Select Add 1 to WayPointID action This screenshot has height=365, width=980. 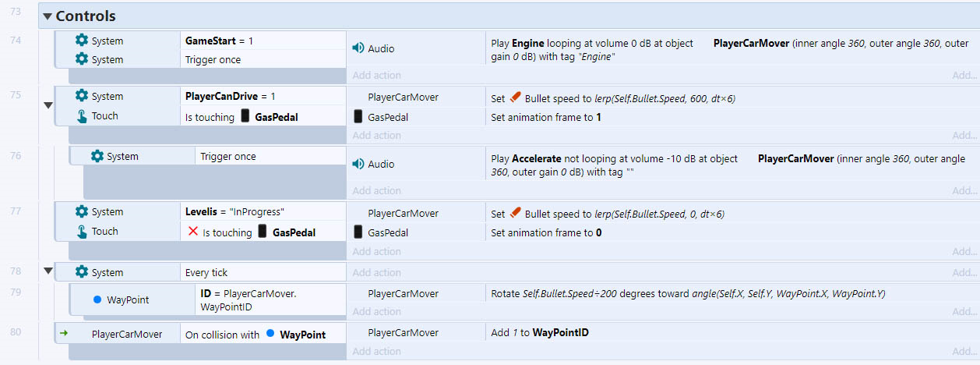pyautogui.click(x=731, y=333)
